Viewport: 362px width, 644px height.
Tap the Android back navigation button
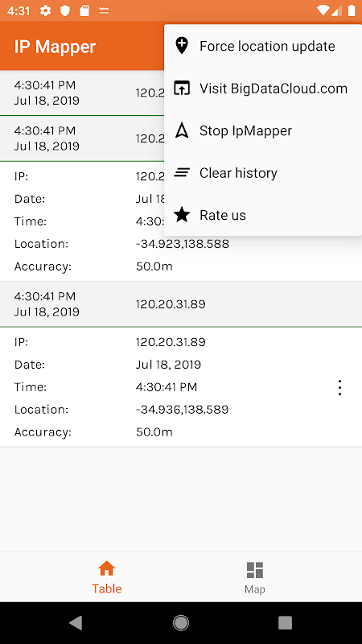click(76, 622)
